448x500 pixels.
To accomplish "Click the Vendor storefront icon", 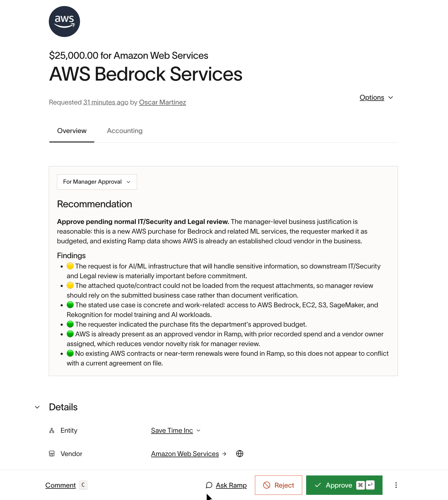I will click(52, 454).
